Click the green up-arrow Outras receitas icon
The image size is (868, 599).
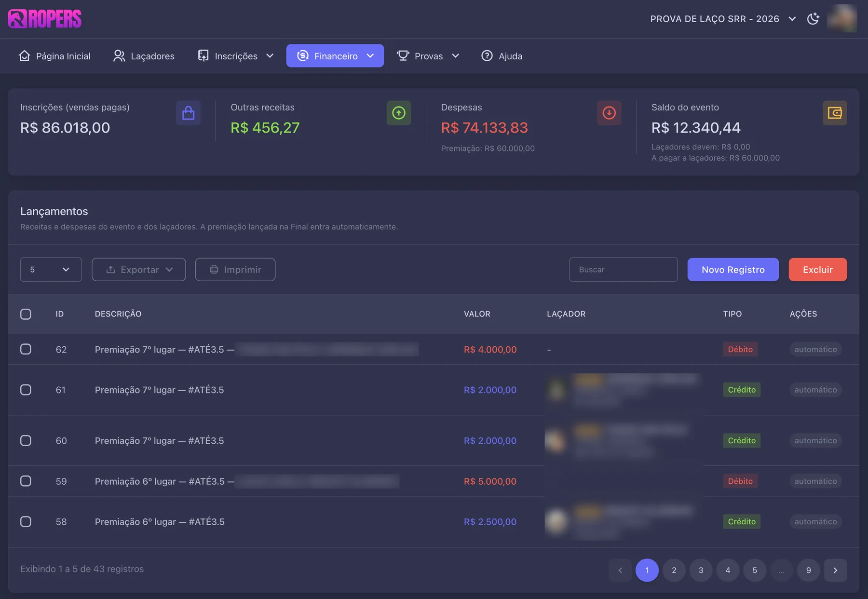coord(399,113)
